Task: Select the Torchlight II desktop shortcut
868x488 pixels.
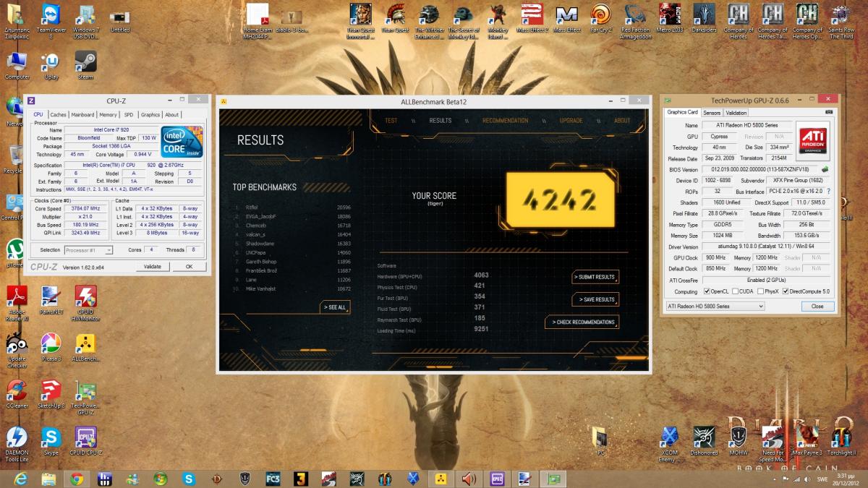Action: 841,441
